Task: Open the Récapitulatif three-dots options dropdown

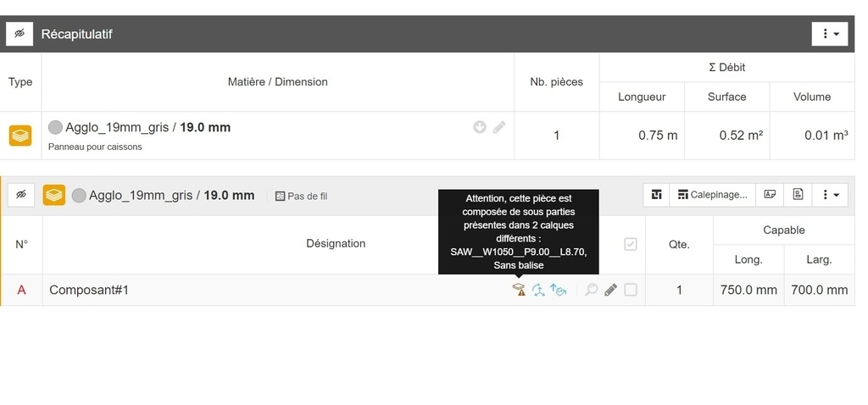Action: click(x=830, y=34)
